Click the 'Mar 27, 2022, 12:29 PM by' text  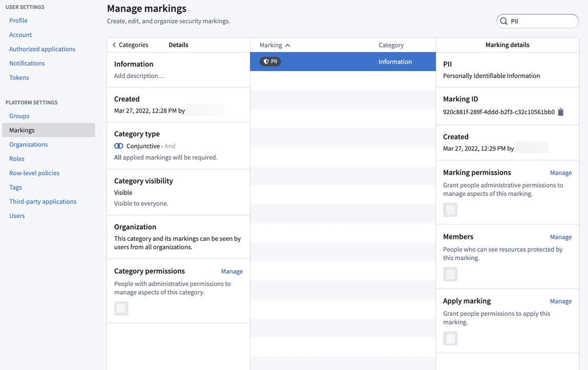[x=478, y=149]
